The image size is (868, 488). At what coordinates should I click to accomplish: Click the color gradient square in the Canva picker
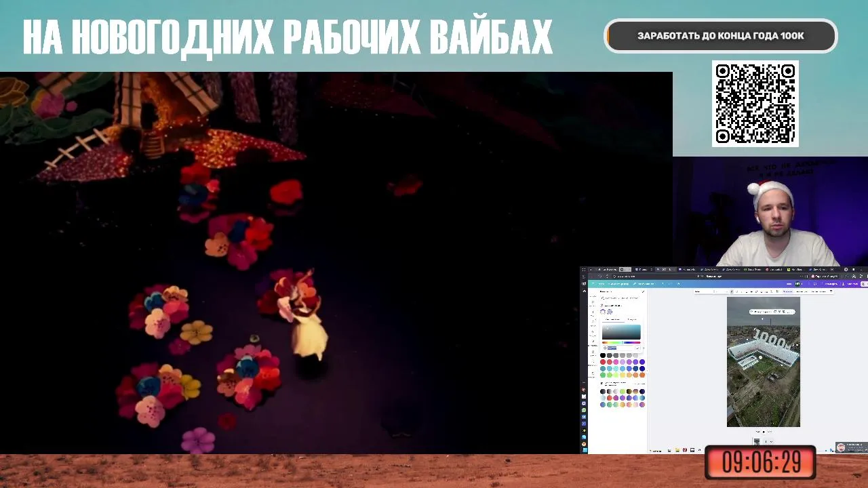pyautogui.click(x=621, y=332)
